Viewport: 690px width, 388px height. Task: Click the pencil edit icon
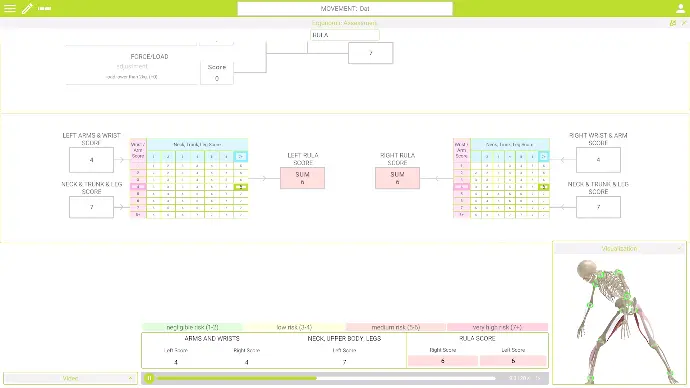point(27,8)
